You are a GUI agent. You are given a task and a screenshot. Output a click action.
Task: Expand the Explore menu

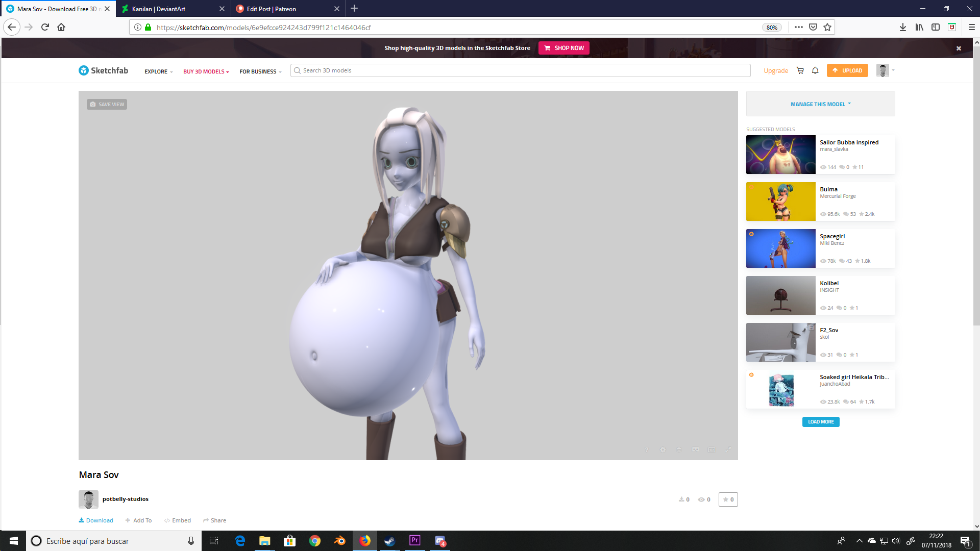(159, 71)
